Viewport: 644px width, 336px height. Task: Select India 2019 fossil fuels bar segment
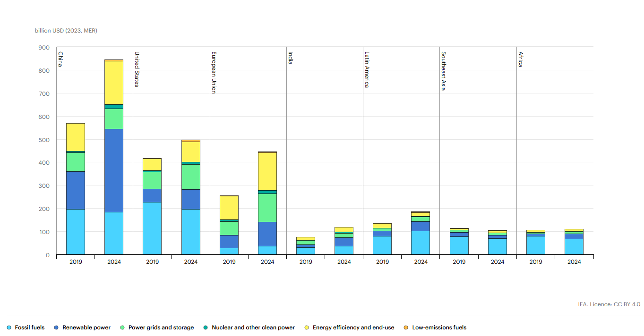(306, 251)
